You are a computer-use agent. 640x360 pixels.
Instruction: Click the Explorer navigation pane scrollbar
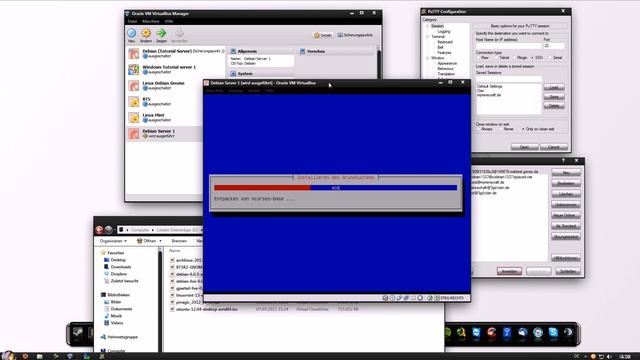coord(160,300)
